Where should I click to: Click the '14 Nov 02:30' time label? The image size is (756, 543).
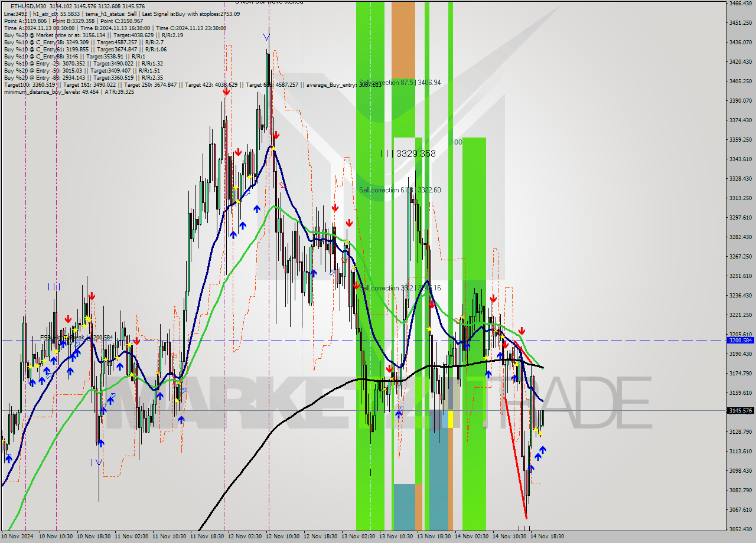(472, 537)
